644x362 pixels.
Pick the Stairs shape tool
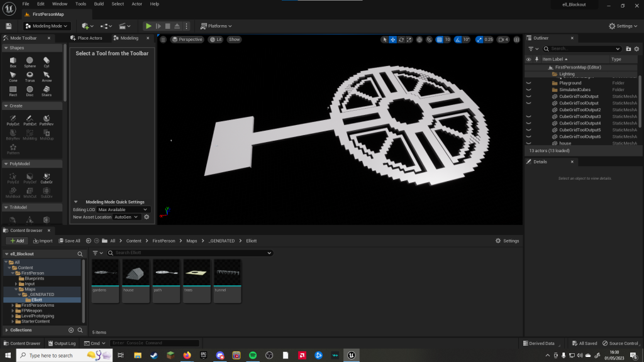[x=47, y=90]
